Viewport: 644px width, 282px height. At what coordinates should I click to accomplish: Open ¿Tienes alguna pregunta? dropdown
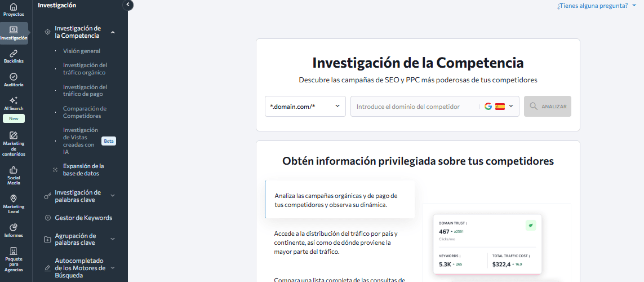pyautogui.click(x=596, y=6)
